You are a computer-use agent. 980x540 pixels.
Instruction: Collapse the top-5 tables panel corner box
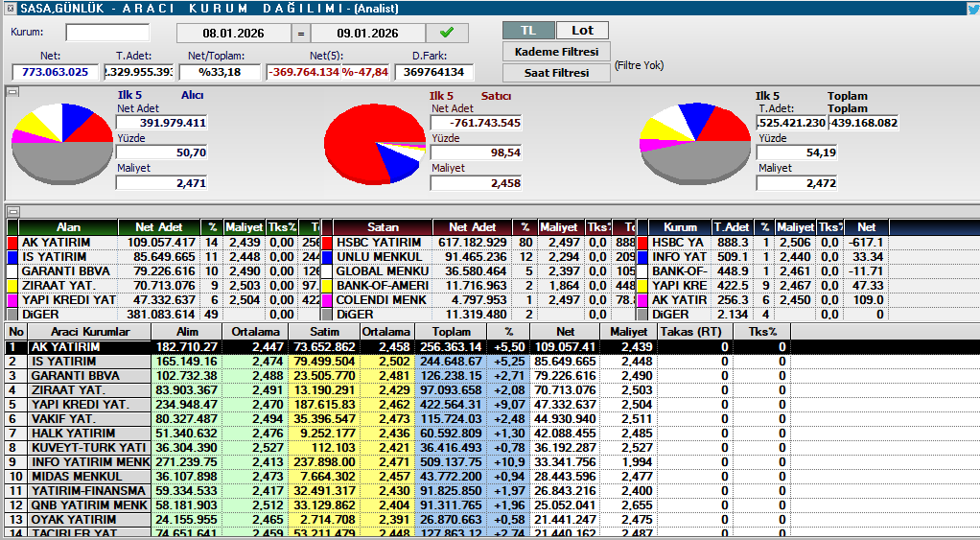click(12, 210)
